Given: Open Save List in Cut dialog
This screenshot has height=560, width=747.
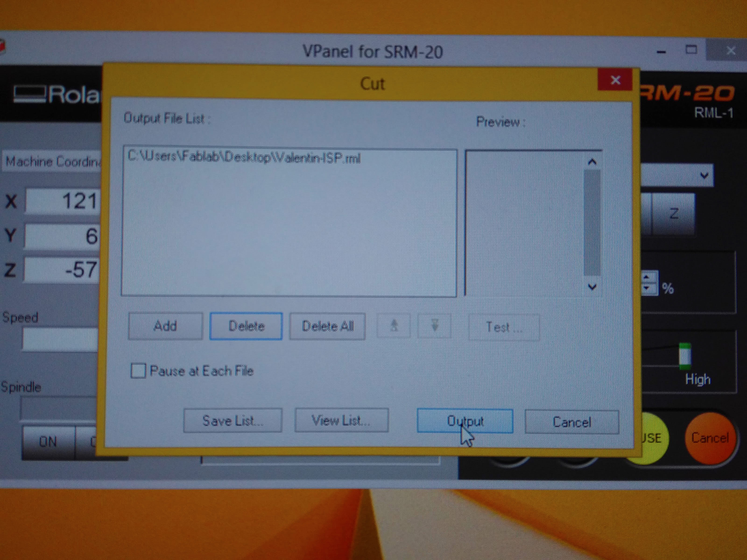Looking at the screenshot, I should point(233,420).
